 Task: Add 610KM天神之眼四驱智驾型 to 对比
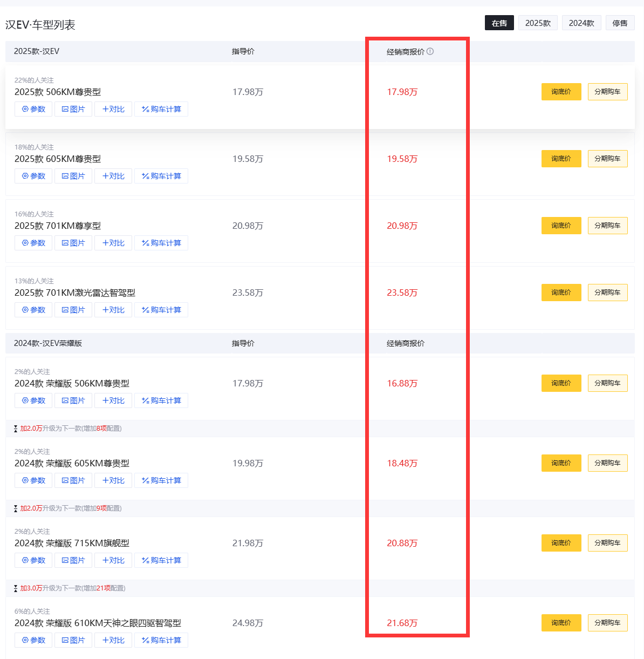tap(113, 640)
